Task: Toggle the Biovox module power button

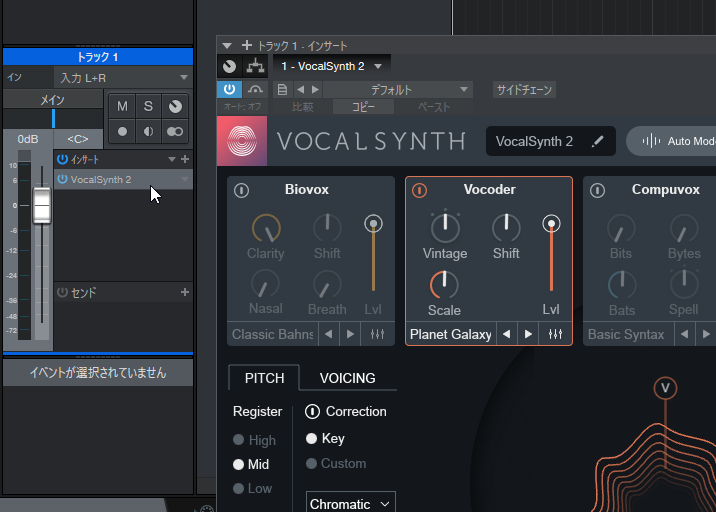Action: pyautogui.click(x=241, y=190)
